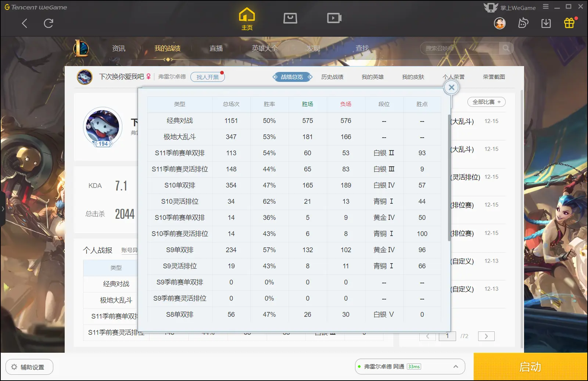This screenshot has height=381, width=588.
Task: Click the large Poro profile picture with level 194
Action: [103, 127]
